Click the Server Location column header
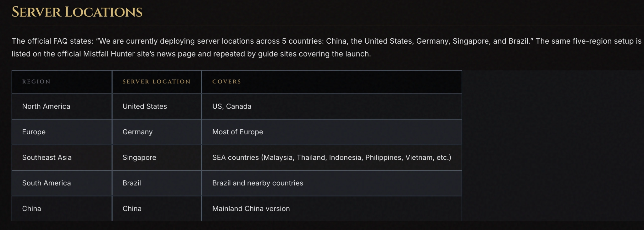This screenshot has width=644, height=230. click(157, 82)
